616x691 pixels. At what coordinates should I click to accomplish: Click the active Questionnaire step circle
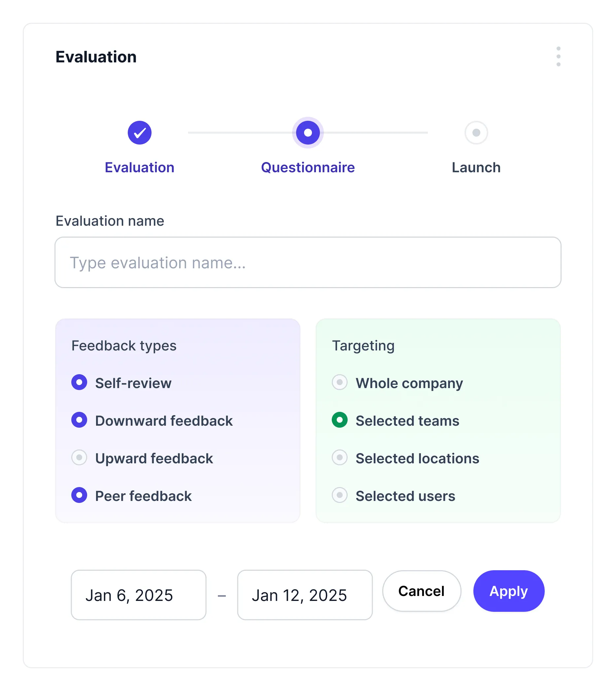coord(308,133)
